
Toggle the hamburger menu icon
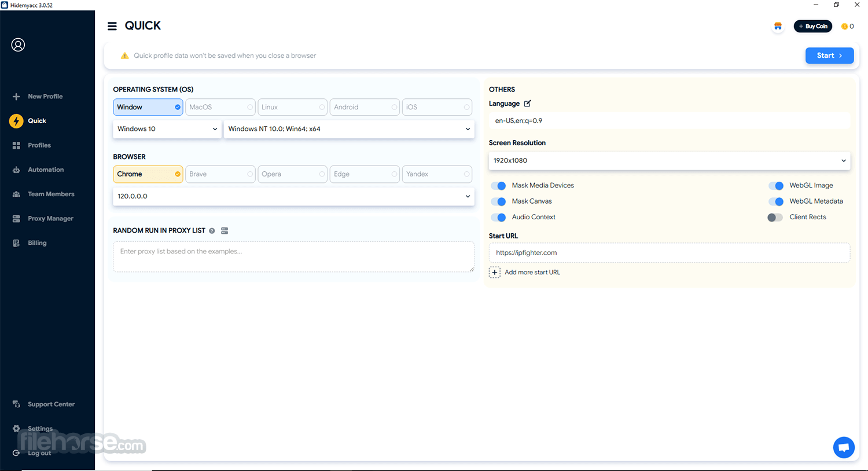click(112, 26)
